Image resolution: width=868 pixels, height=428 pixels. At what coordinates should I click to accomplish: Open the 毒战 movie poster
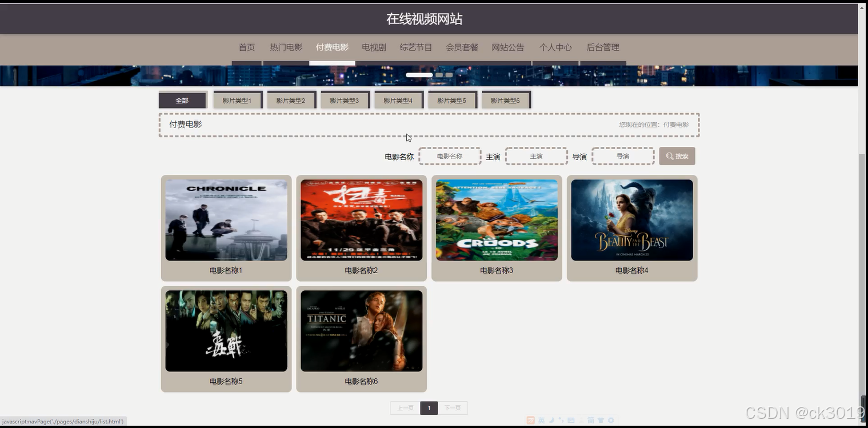click(226, 331)
